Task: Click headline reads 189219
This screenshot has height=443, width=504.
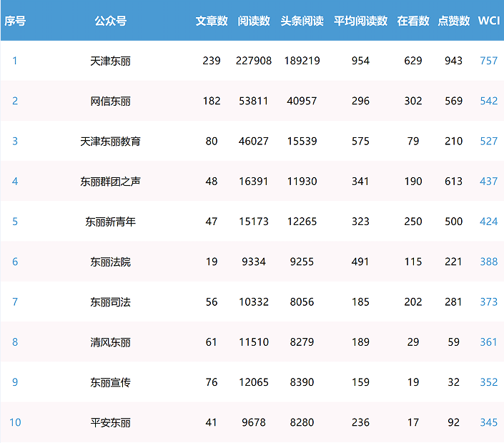Action: point(302,61)
